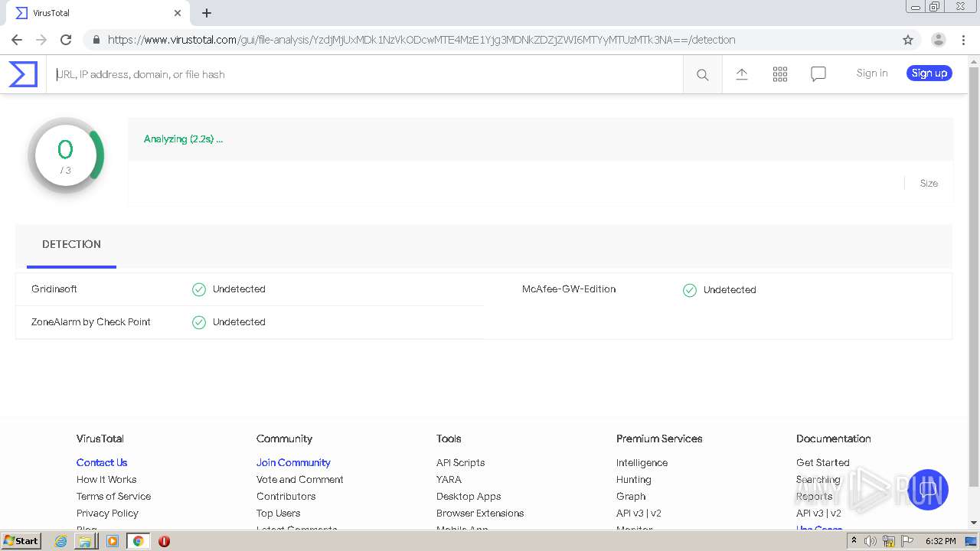The height and width of the screenshot is (551, 980).
Task: Click the McAfee-GW-Edition engine name
Action: point(569,289)
